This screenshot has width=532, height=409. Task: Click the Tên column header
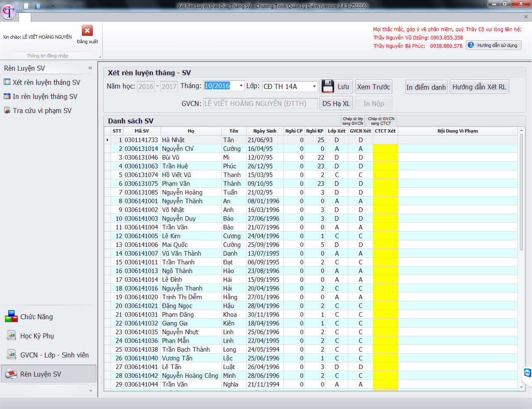click(x=234, y=131)
